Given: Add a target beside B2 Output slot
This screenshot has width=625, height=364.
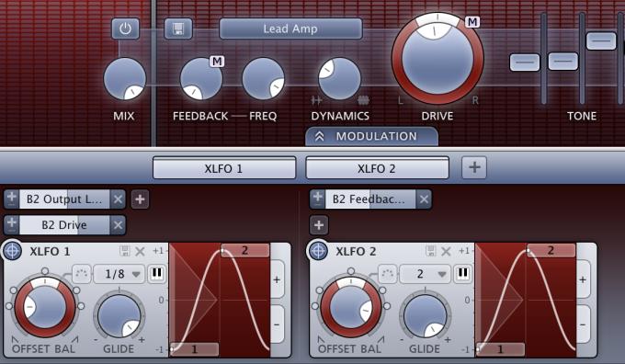Looking at the screenshot, I should pos(140,199).
